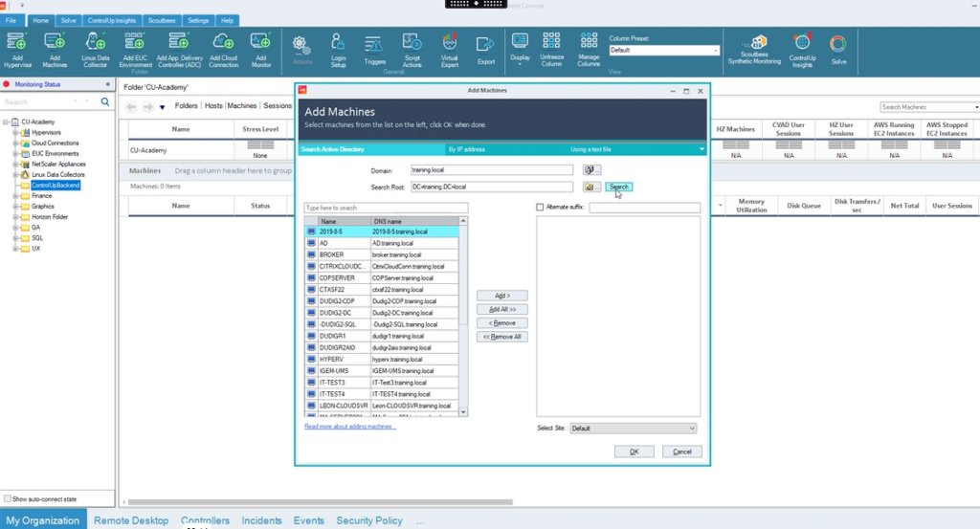Image resolution: width=980 pixels, height=529 pixels.
Task: Click the main grid horizontal scrollbar
Action: click(320, 501)
